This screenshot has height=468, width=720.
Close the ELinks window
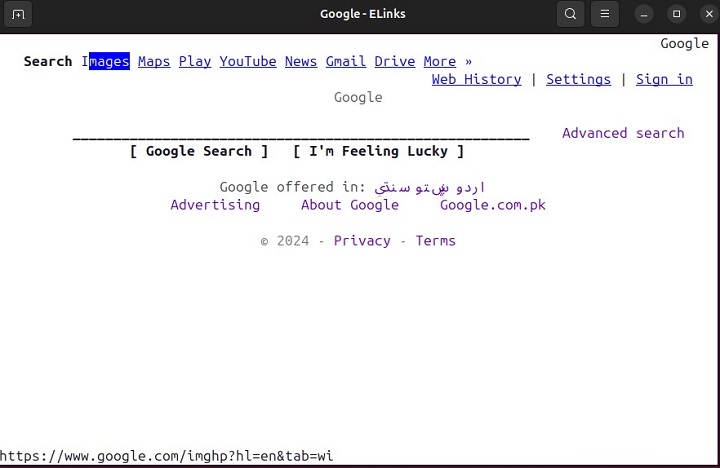[x=709, y=14]
